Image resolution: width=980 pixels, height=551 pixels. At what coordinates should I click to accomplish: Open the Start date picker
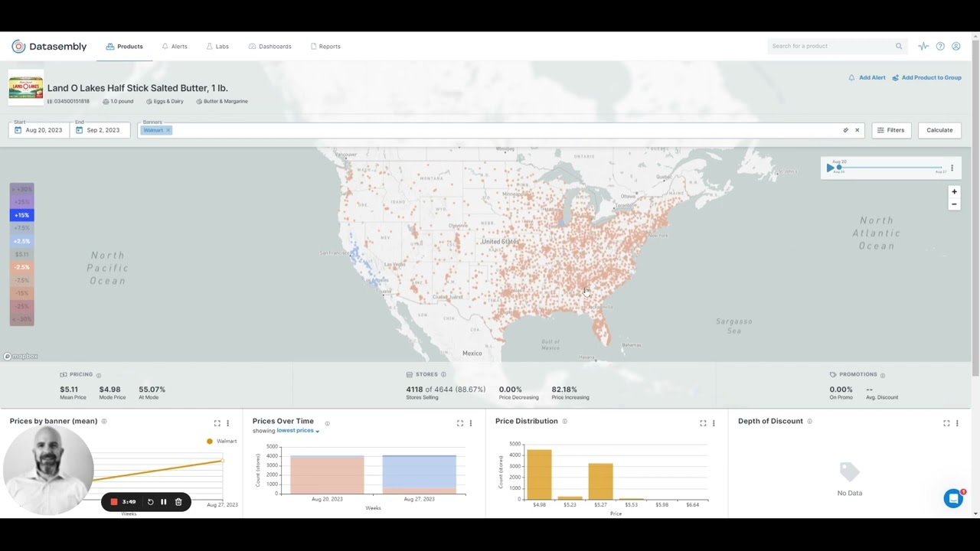coord(39,130)
